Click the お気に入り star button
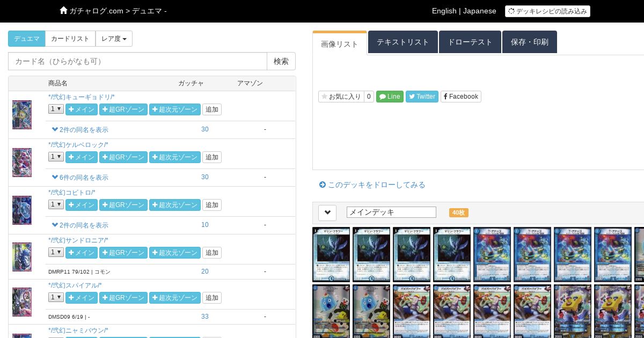644x338 pixels. point(341,97)
